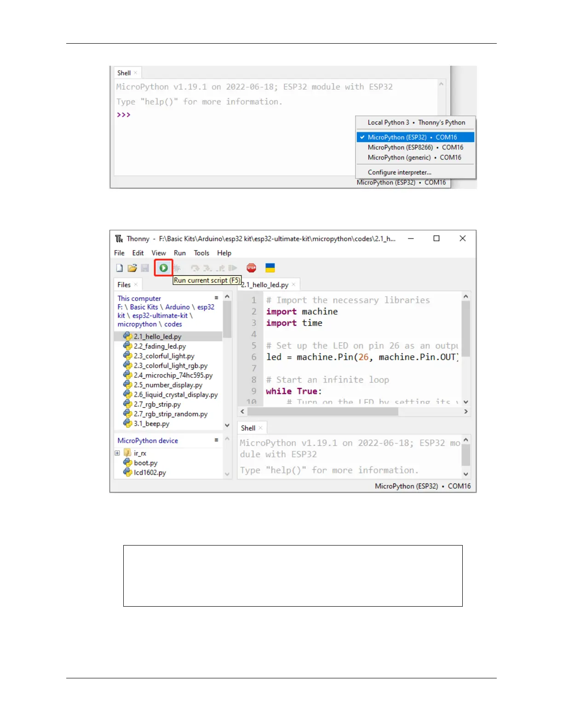Click 'Basic Kits' in the path breadcrumb
Image resolution: width=563 pixels, height=728 pixels.
click(x=144, y=307)
